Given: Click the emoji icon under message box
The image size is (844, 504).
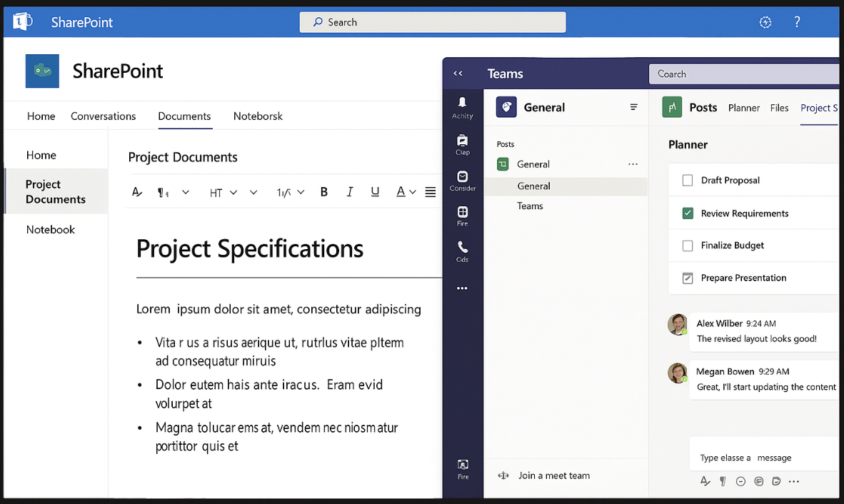Looking at the screenshot, I should point(758,481).
